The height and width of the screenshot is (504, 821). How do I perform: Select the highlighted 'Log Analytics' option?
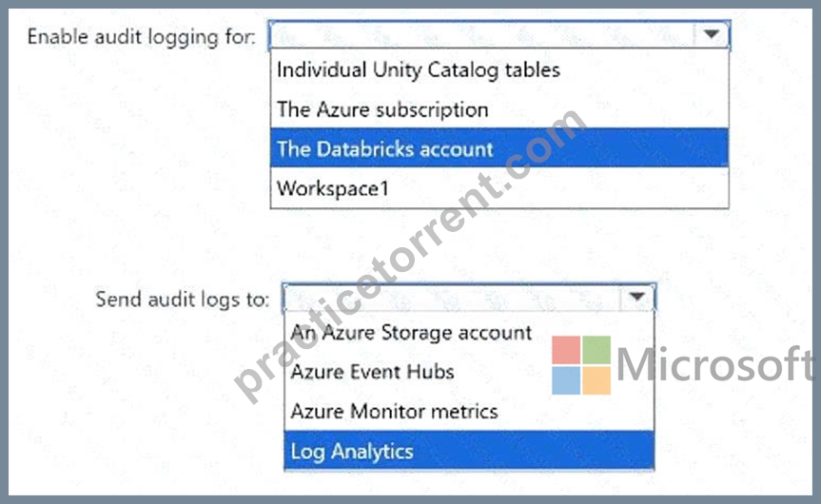point(469,451)
